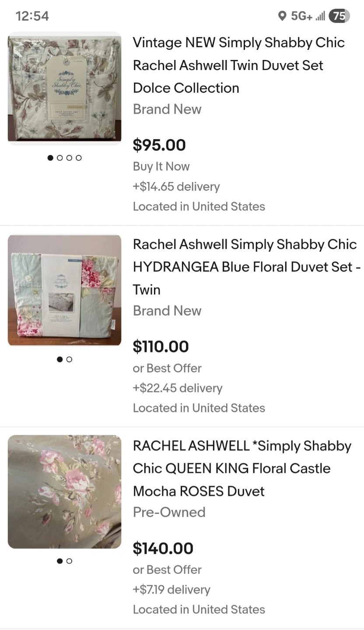
Task: Open the Mocha ROSES duvet photo
Action: 64,491
